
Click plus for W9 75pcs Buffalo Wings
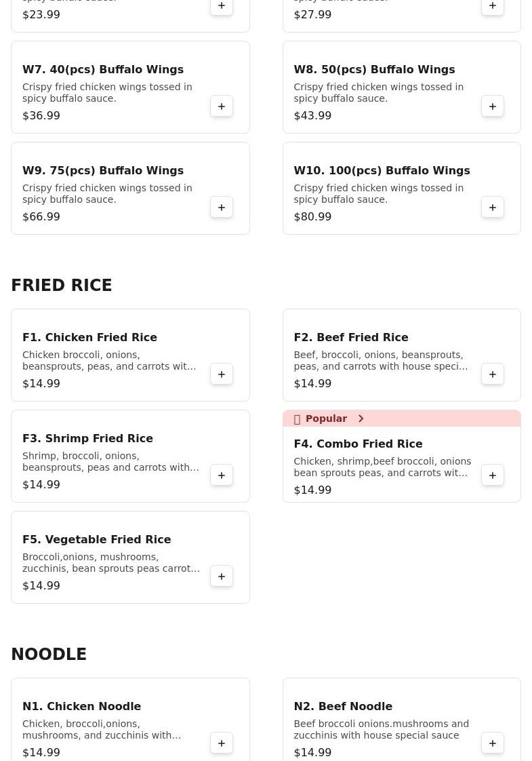click(x=222, y=208)
